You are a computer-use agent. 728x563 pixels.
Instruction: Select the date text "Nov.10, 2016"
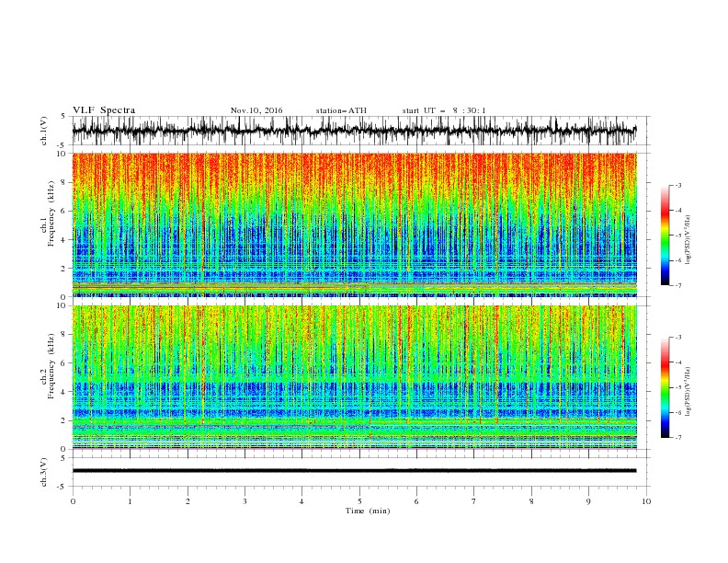(256, 110)
